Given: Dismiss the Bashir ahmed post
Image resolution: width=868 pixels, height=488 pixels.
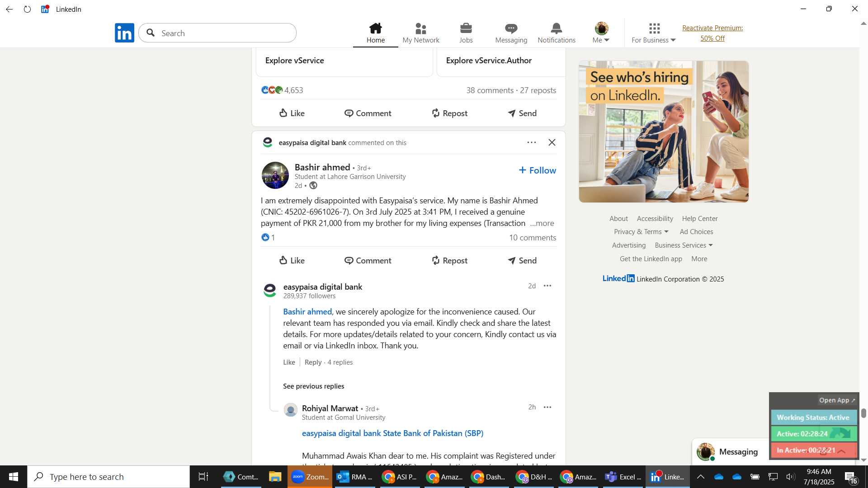Looking at the screenshot, I should coord(552,142).
